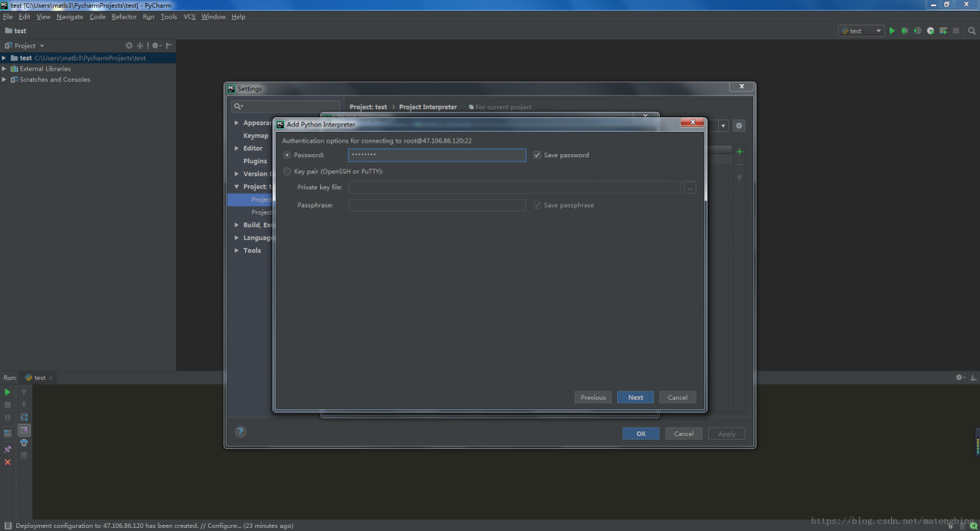The image size is (980, 531).
Task: Open the Refactor menu
Action: [x=124, y=17]
